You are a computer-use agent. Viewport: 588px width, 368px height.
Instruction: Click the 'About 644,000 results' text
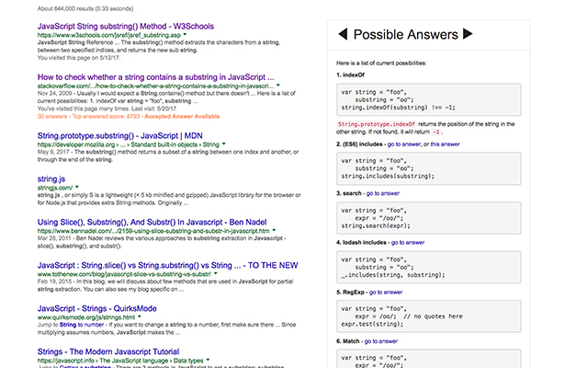point(85,8)
